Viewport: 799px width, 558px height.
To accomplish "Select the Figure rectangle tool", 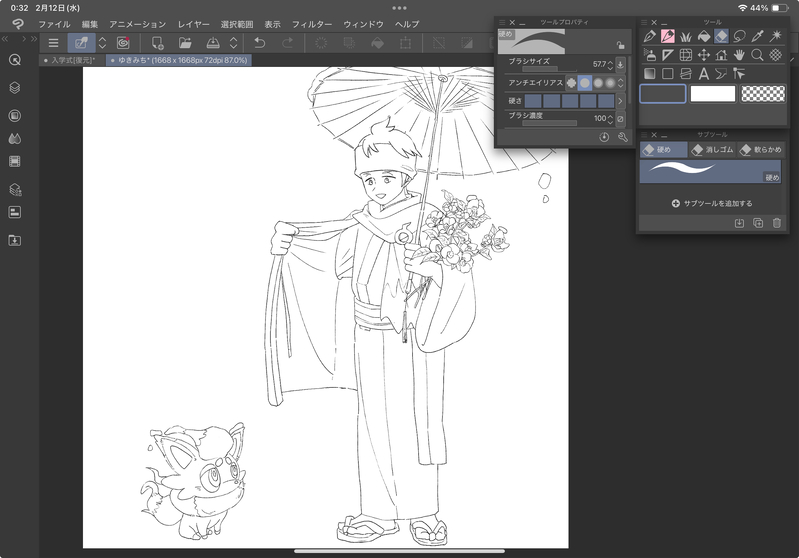I will point(668,73).
